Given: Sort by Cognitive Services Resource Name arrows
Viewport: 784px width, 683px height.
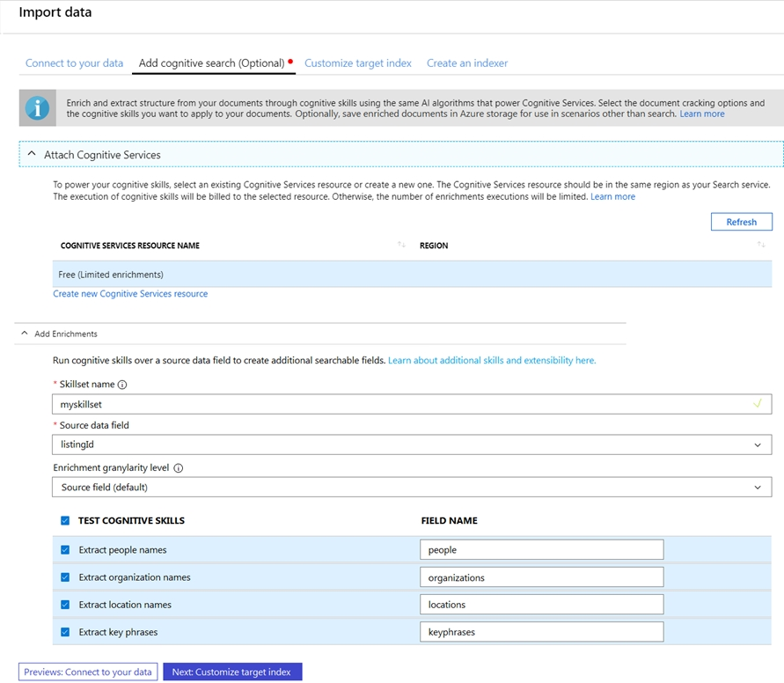Looking at the screenshot, I should coord(401,245).
